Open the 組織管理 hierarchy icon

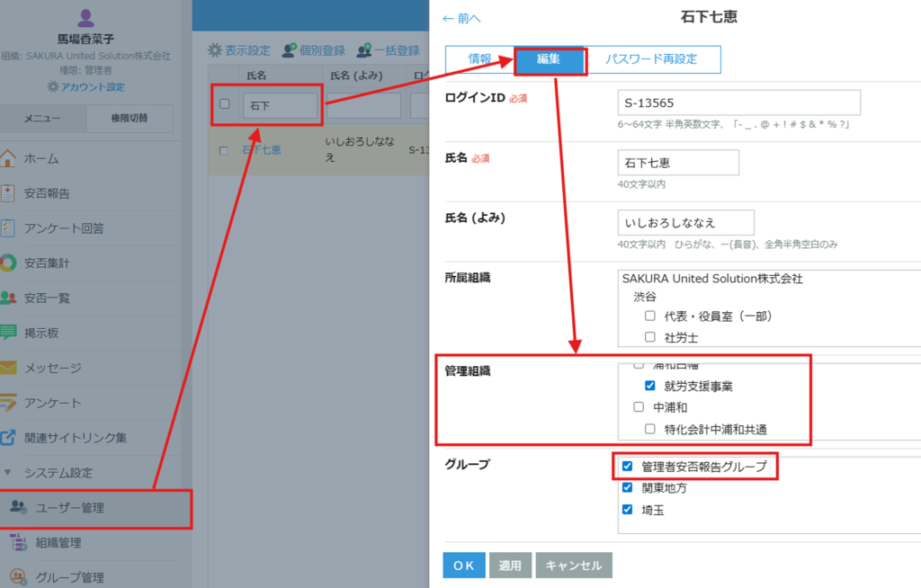tap(18, 542)
